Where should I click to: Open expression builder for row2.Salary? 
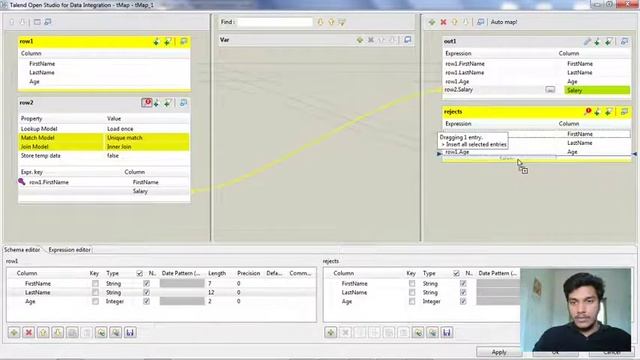550,90
